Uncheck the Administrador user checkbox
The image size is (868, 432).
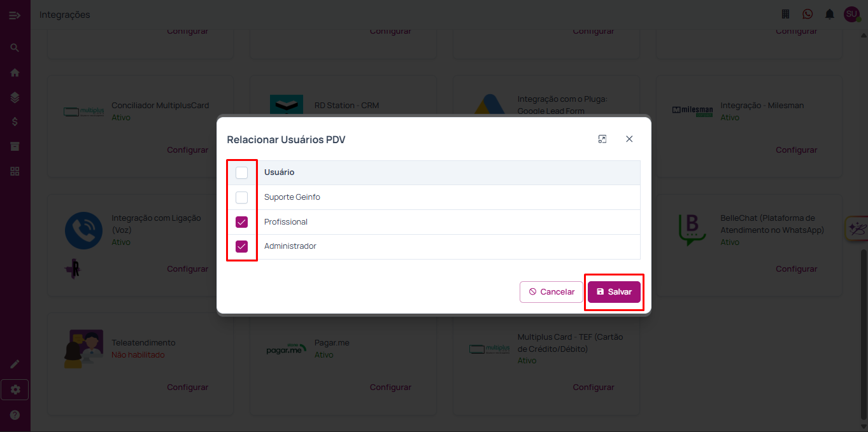click(x=242, y=246)
